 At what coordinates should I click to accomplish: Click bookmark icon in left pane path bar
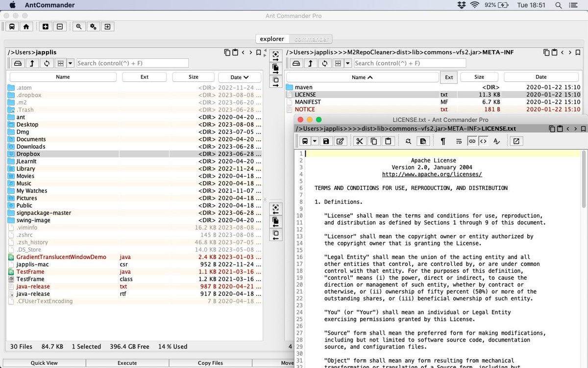259,53
